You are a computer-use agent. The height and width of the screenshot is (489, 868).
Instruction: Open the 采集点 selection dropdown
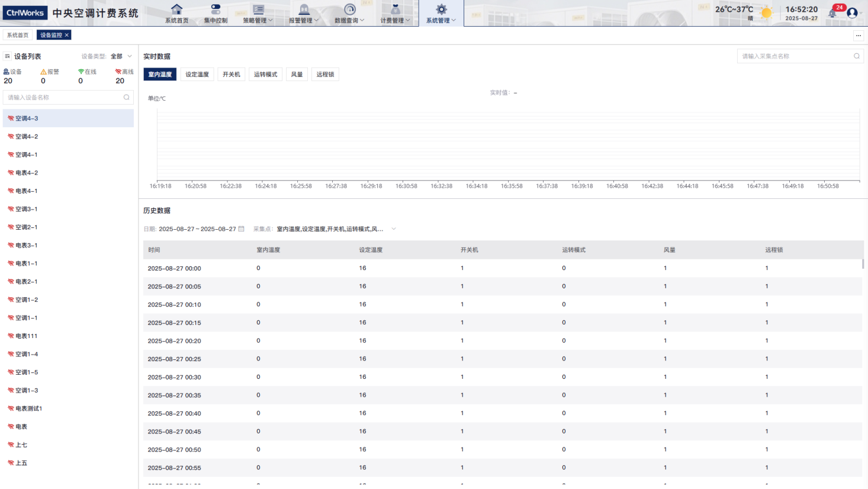(393, 229)
